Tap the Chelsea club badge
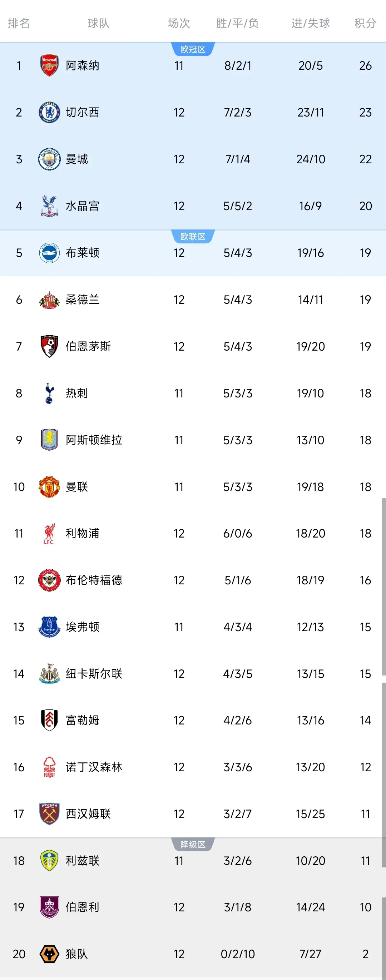The image size is (386, 980). pos(49,112)
